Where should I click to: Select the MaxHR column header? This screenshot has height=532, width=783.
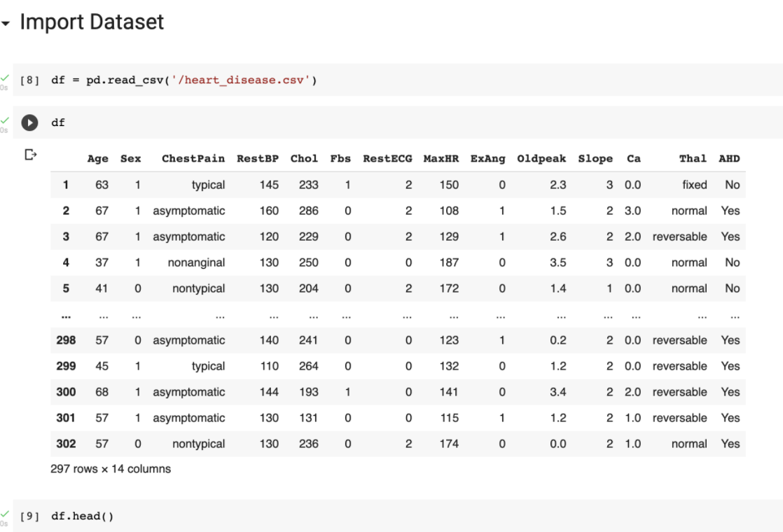tap(440, 159)
